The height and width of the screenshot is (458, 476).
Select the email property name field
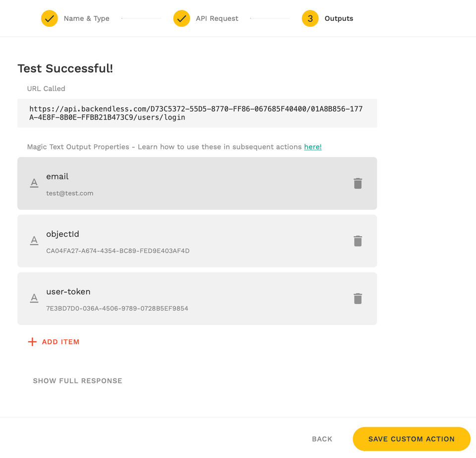pos(58,177)
